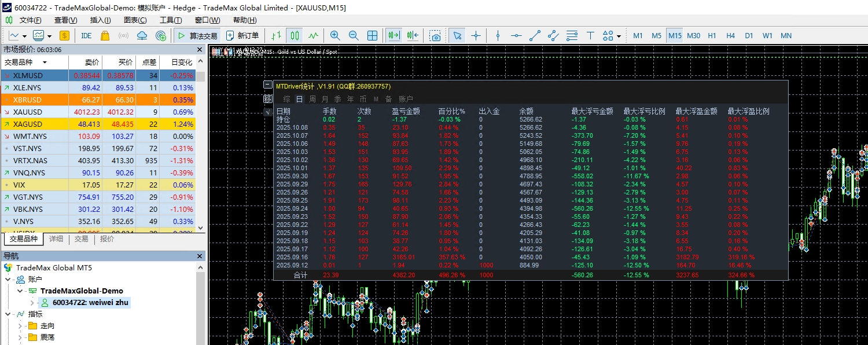Toggle the √ checkbox beside MTDriver table
This screenshot has height=345, width=868.
pyautogui.click(x=267, y=112)
